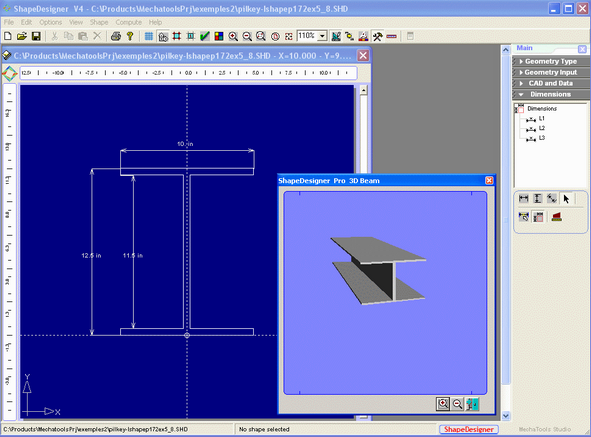
Task: Choose the aligned diagonal dimension tool
Action: tap(551, 198)
